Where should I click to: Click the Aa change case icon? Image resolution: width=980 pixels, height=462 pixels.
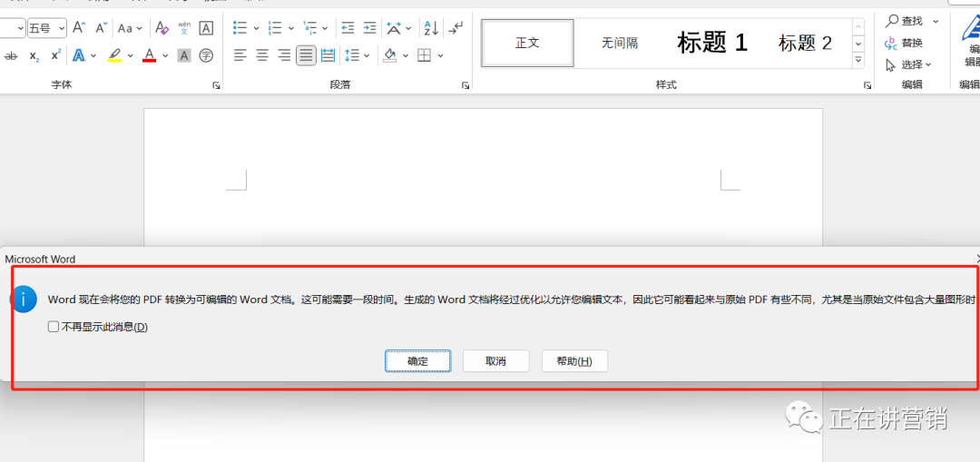tap(125, 28)
